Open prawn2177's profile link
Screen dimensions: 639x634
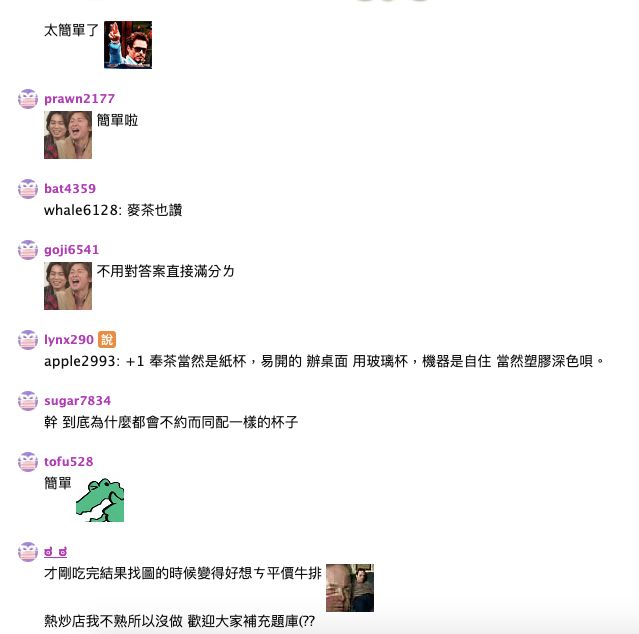(79, 99)
